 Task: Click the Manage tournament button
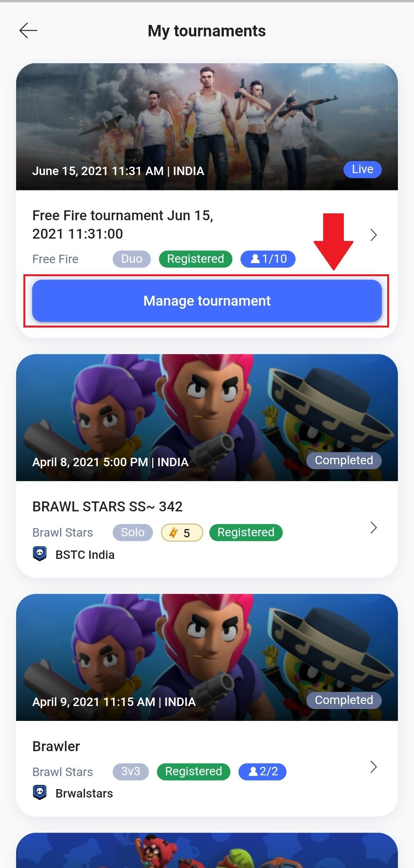207,301
